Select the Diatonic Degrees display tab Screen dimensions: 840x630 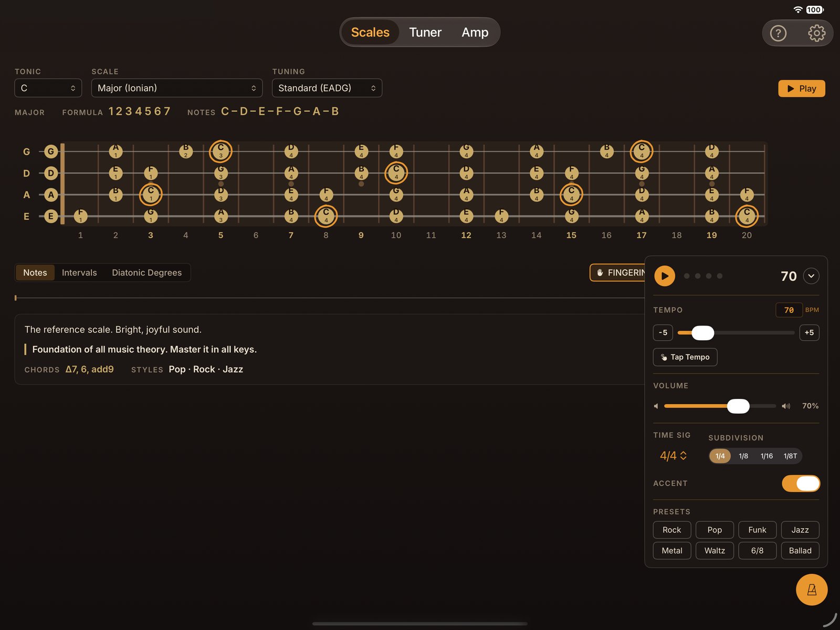pyautogui.click(x=147, y=272)
